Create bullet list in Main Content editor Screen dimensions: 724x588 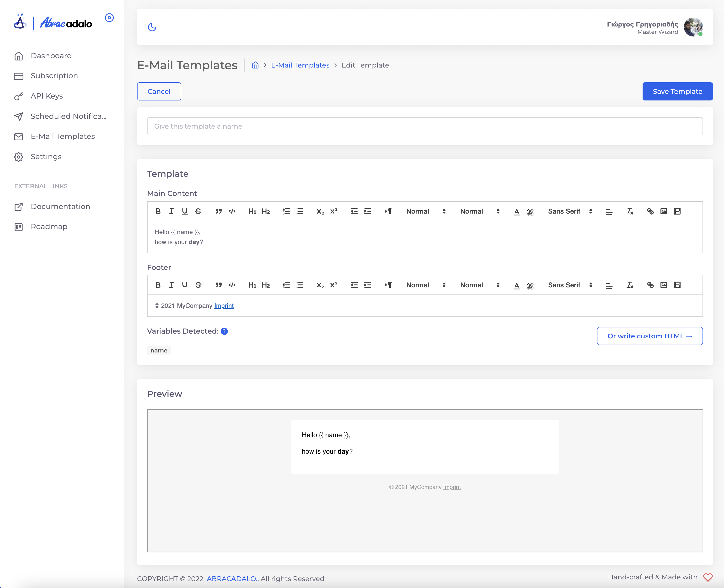tap(300, 211)
